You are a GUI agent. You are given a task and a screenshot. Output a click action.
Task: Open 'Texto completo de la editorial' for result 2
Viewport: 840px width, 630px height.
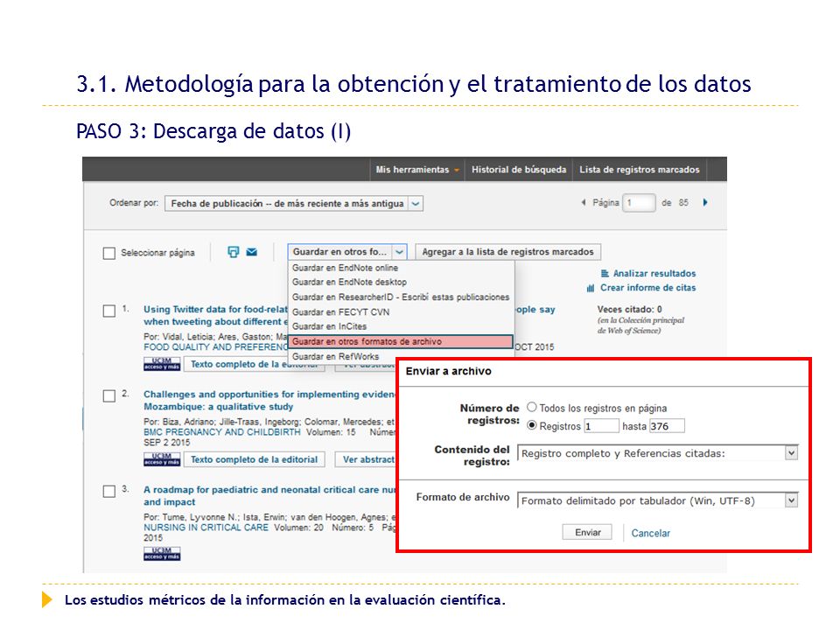[254, 459]
